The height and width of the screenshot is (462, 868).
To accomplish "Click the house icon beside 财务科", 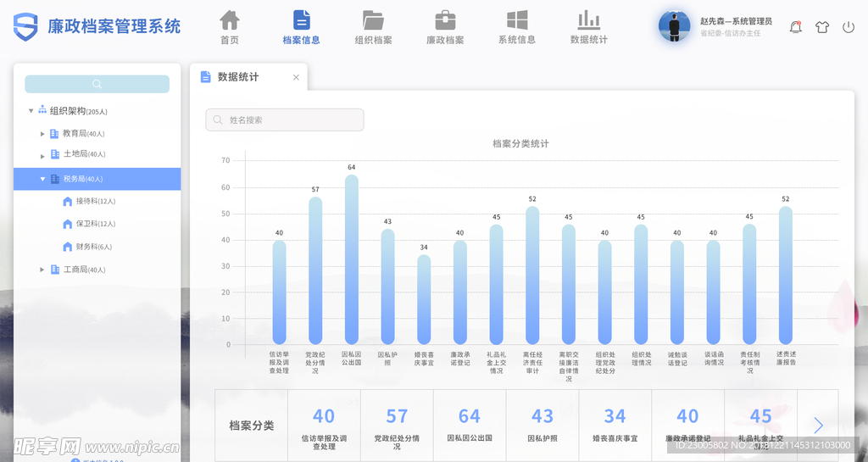I will (68, 247).
